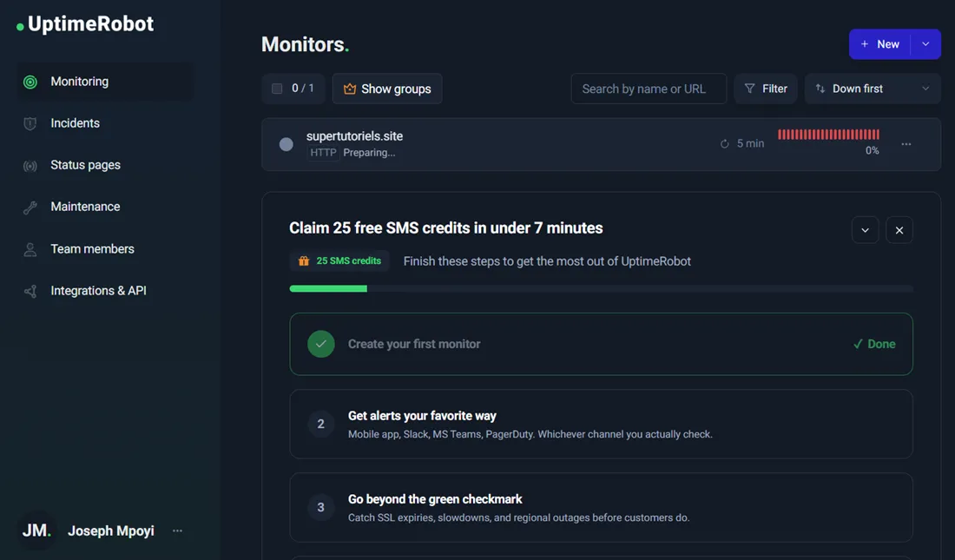This screenshot has height=560, width=955.
Task: Toggle the select-all monitors checkbox
Action: coord(277,89)
